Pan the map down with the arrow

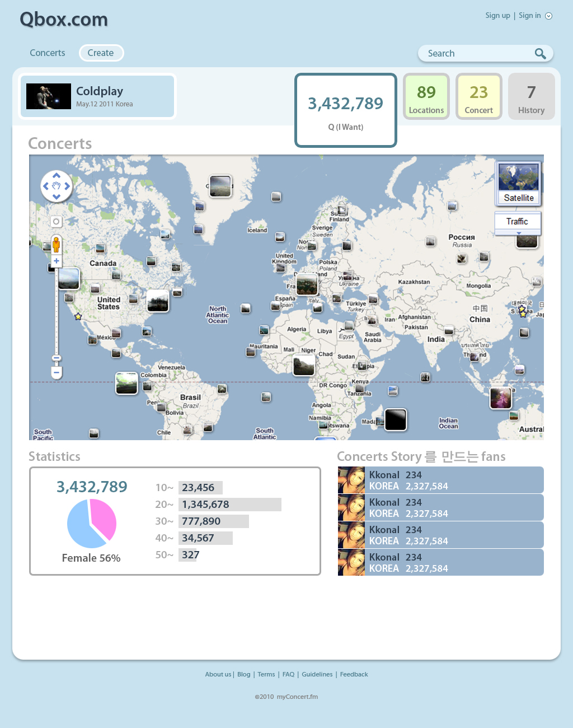pyautogui.click(x=57, y=197)
